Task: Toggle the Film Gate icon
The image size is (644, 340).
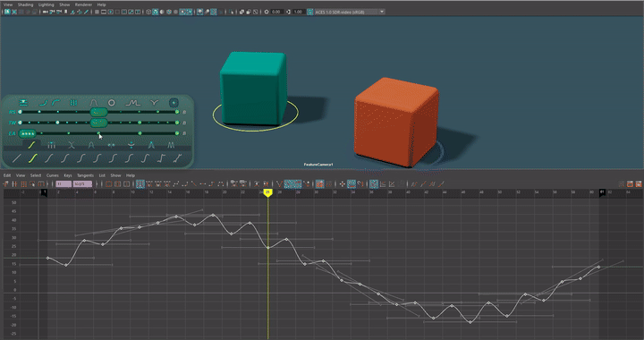Action: (x=104, y=12)
